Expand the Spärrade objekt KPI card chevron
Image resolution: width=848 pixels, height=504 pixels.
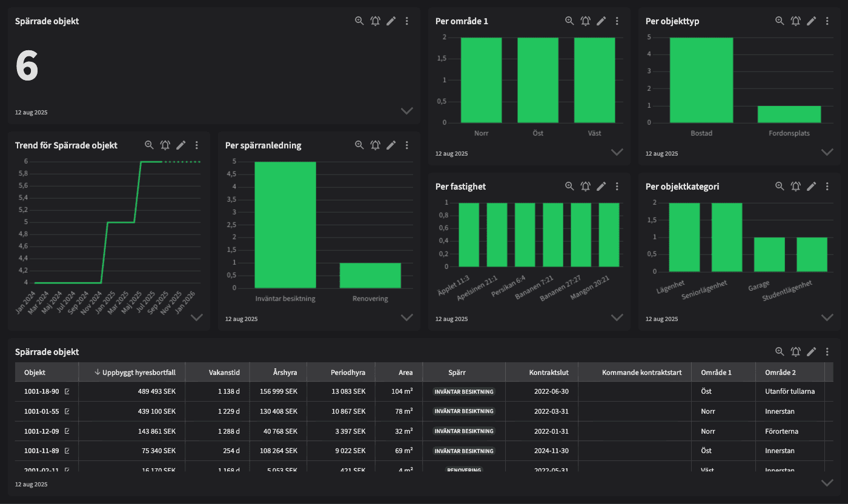407,111
